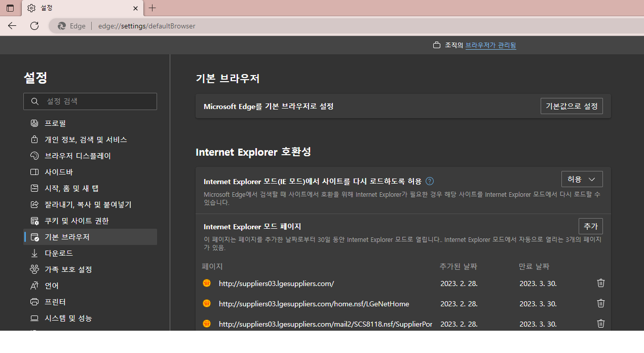Screen dimensions: 644x353
Task: Delete the suppliers03.lgesuppliers.com/ entry
Action: [x=601, y=283]
